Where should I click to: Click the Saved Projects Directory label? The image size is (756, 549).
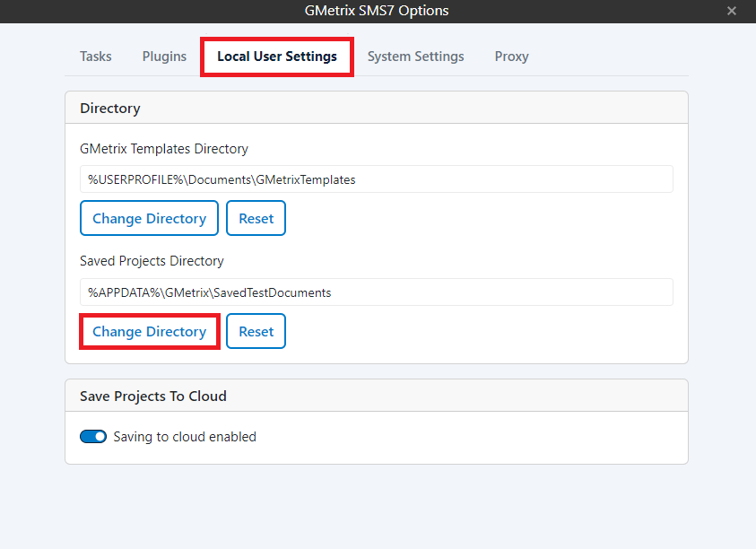pos(152,261)
